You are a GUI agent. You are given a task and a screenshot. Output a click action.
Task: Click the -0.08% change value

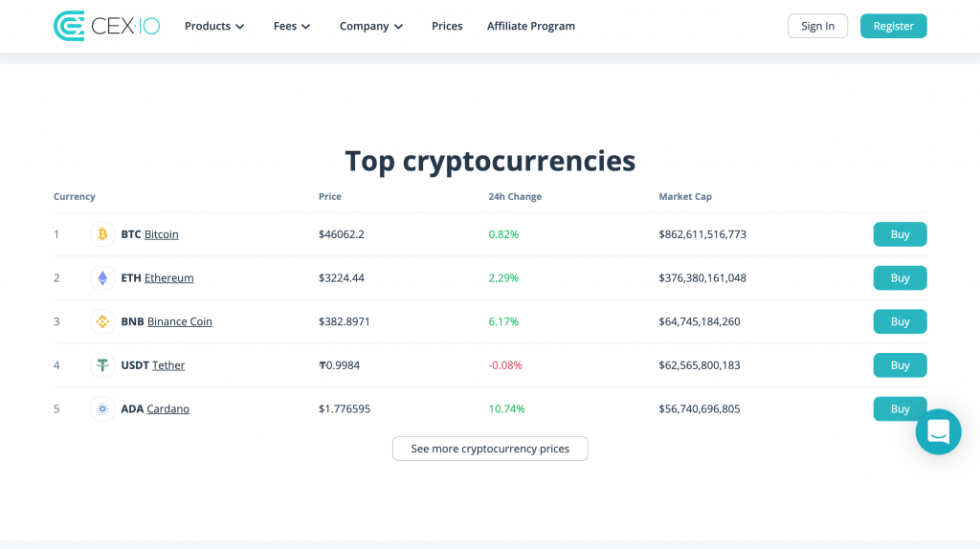[x=505, y=365]
